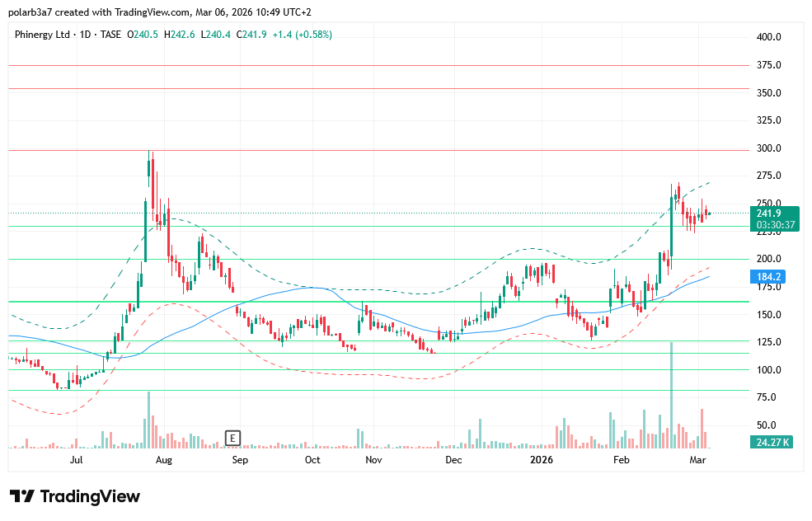Click the Feb label on time axis
Viewport: 812px width, 521px height.
point(621,460)
